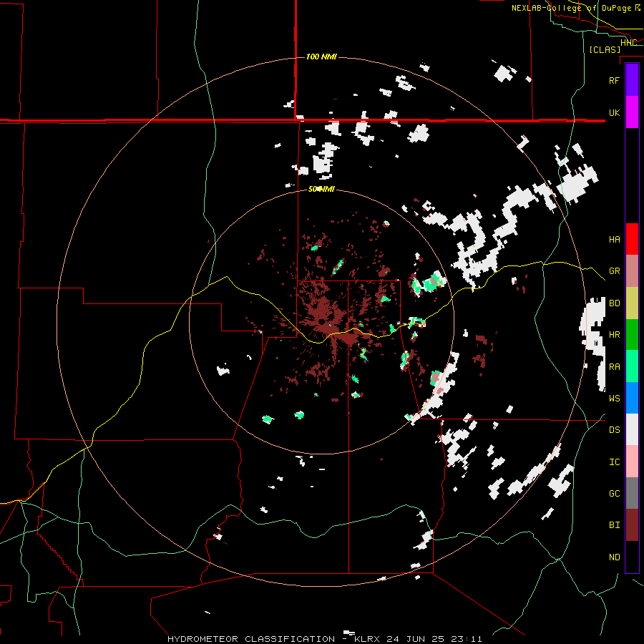Click the WS legend label

coord(615,398)
